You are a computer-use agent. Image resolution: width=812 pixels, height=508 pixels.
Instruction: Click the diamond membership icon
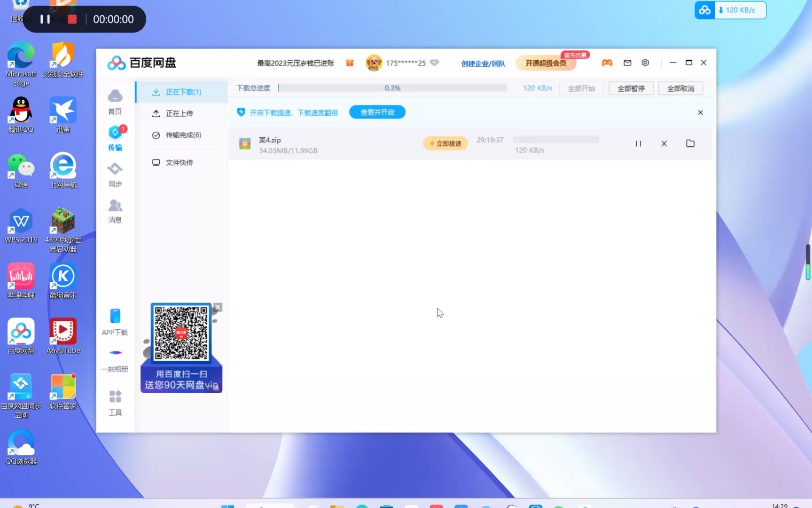click(435, 63)
